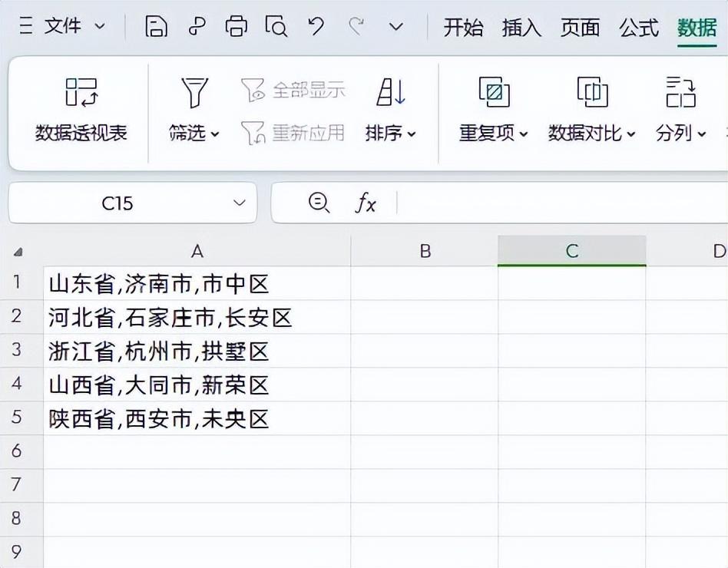Select the 数据 tab
Viewport: 728px width, 568px height.
pyautogui.click(x=697, y=28)
